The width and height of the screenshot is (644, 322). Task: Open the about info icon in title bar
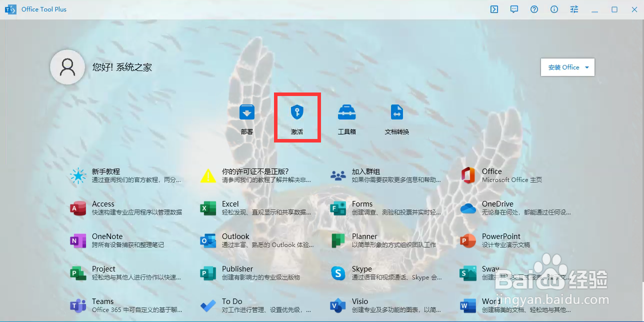tap(554, 9)
